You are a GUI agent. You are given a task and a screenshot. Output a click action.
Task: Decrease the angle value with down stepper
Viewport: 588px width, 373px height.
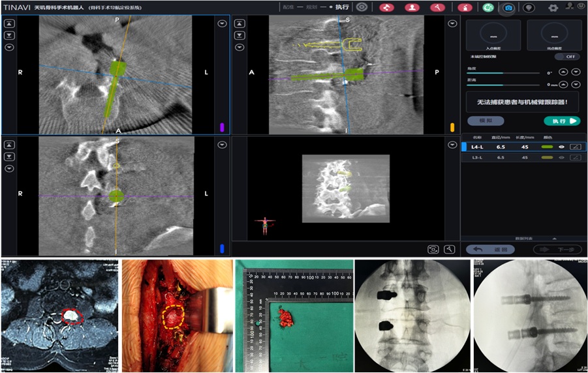pos(576,72)
